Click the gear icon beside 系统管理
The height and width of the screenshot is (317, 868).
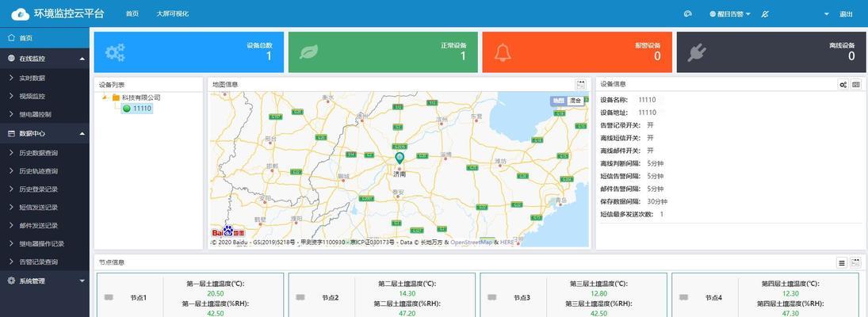pyautogui.click(x=11, y=281)
